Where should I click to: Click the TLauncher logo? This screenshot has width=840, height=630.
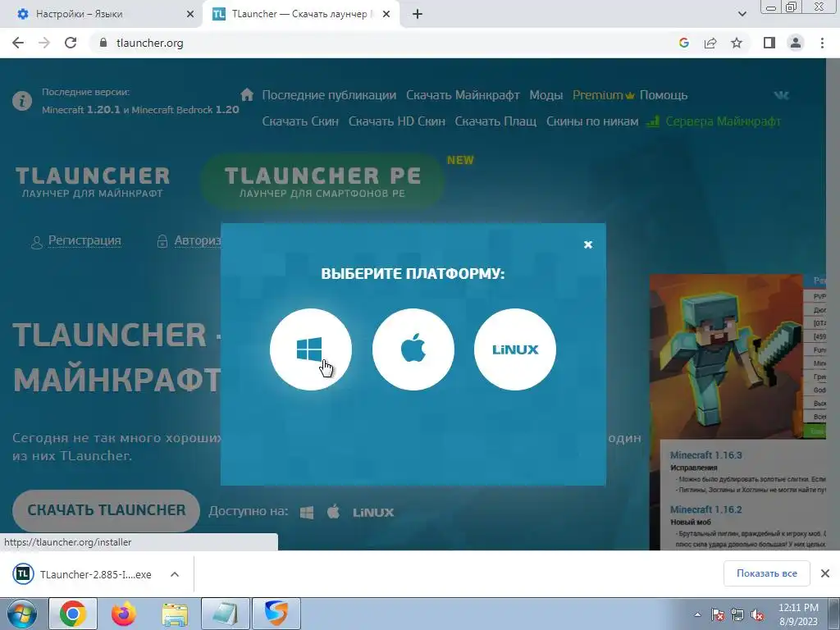(x=92, y=182)
